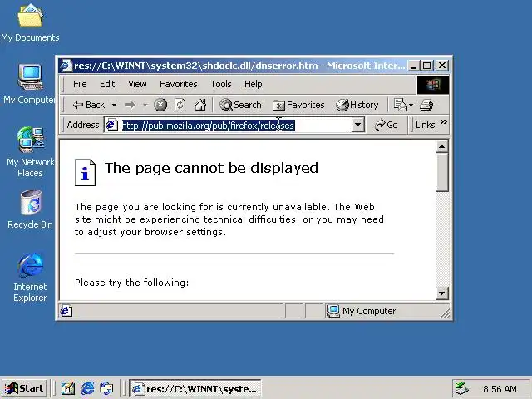Open the File menu

click(x=80, y=84)
